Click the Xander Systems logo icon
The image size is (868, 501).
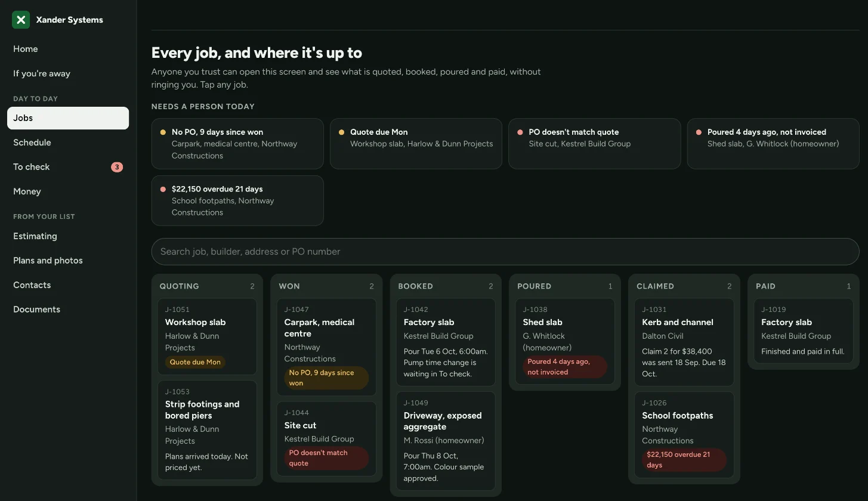coord(21,20)
